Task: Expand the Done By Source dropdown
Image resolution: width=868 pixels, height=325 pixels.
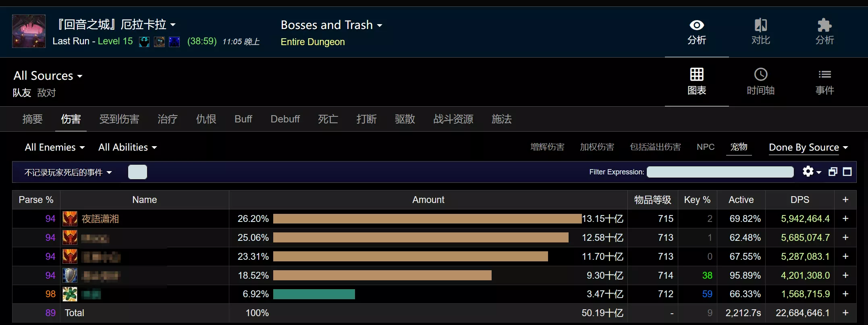Action: click(x=808, y=147)
